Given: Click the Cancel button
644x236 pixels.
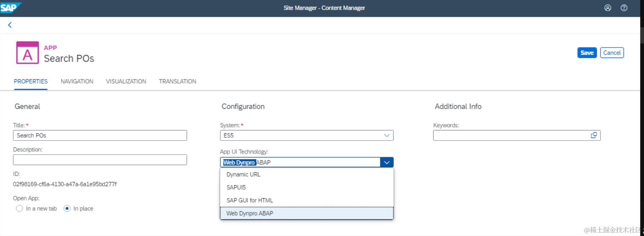Looking at the screenshot, I should [612, 53].
